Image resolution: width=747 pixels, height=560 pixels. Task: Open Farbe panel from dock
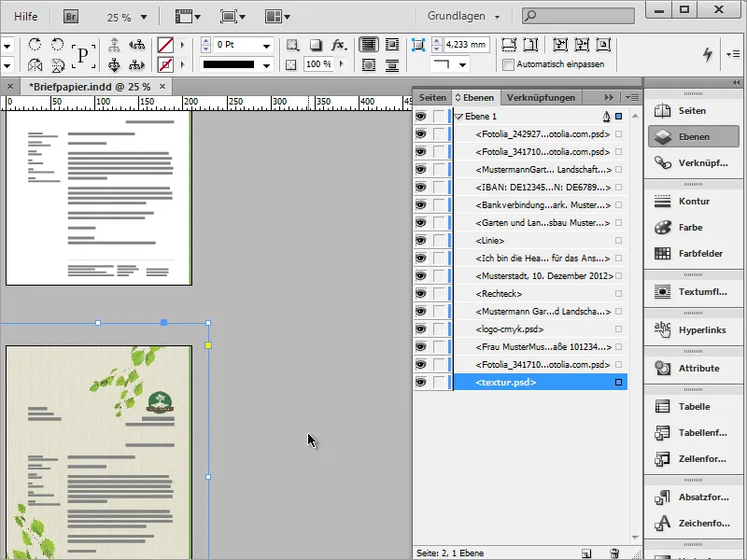tap(693, 227)
